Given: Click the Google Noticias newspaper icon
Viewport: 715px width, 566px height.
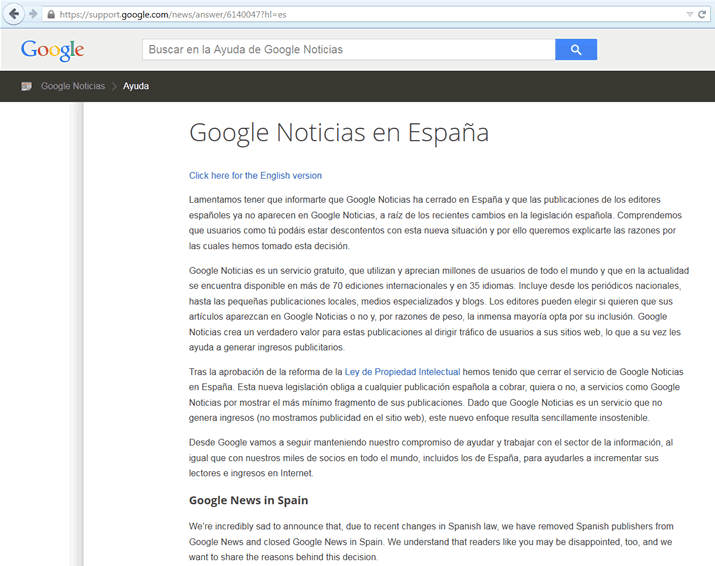Looking at the screenshot, I should click(27, 86).
